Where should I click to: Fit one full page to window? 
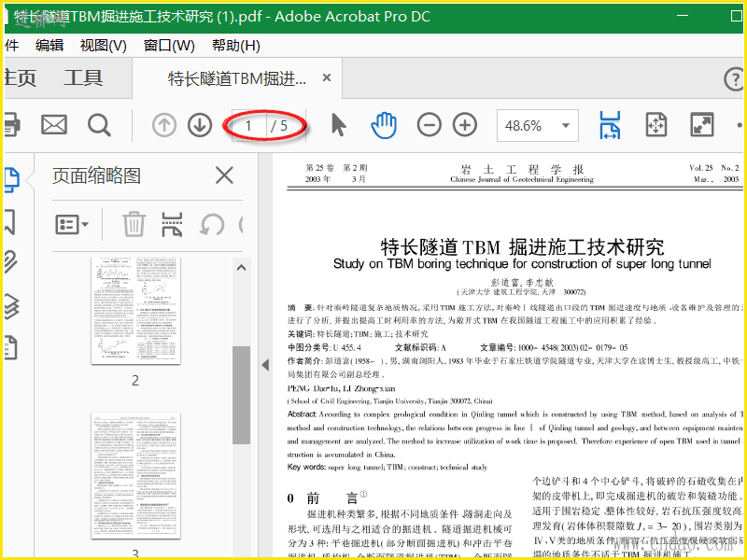pos(656,125)
